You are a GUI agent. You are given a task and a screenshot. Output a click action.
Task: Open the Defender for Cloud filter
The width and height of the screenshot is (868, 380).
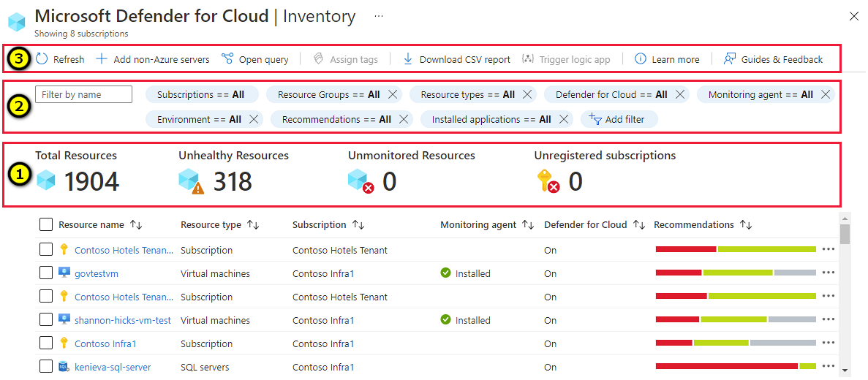pos(611,94)
